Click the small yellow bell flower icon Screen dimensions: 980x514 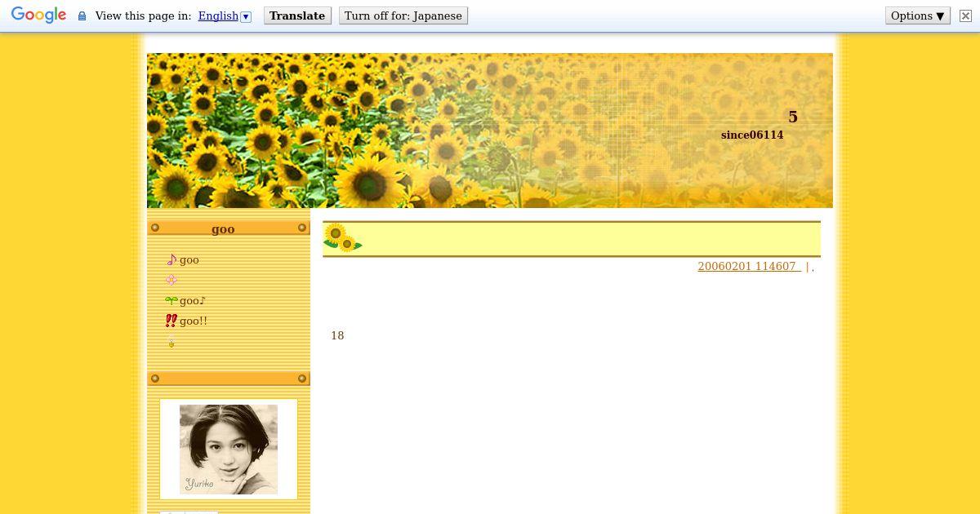pos(171,341)
